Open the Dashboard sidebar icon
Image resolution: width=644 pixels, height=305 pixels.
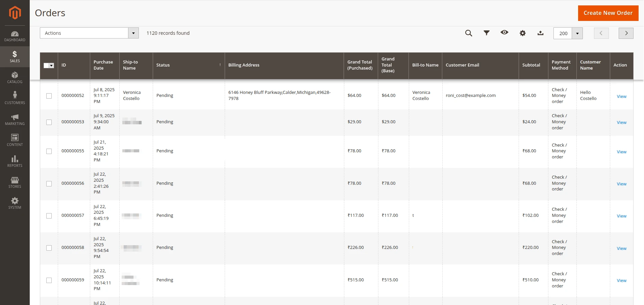point(15,36)
